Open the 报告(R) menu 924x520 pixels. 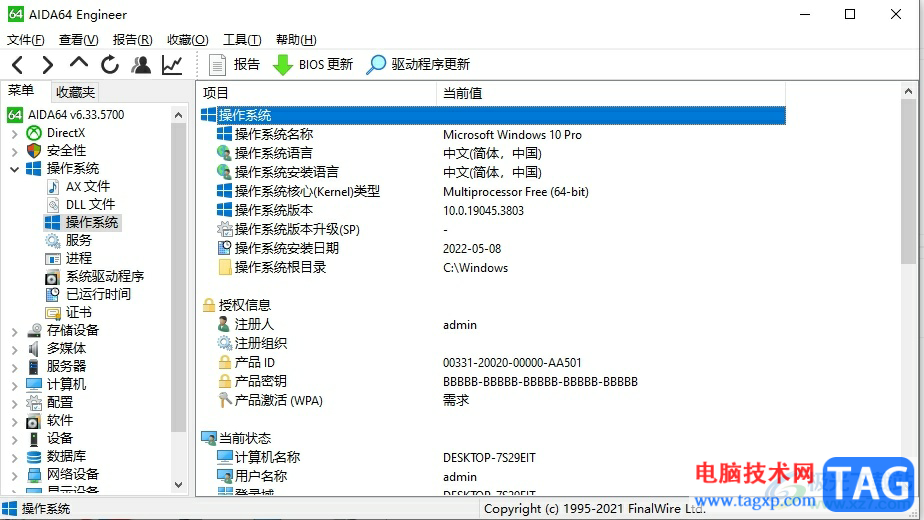pyautogui.click(x=133, y=40)
